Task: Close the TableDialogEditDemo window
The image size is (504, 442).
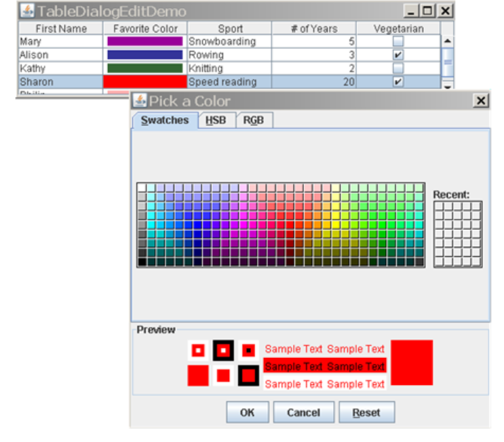Action: [445, 11]
